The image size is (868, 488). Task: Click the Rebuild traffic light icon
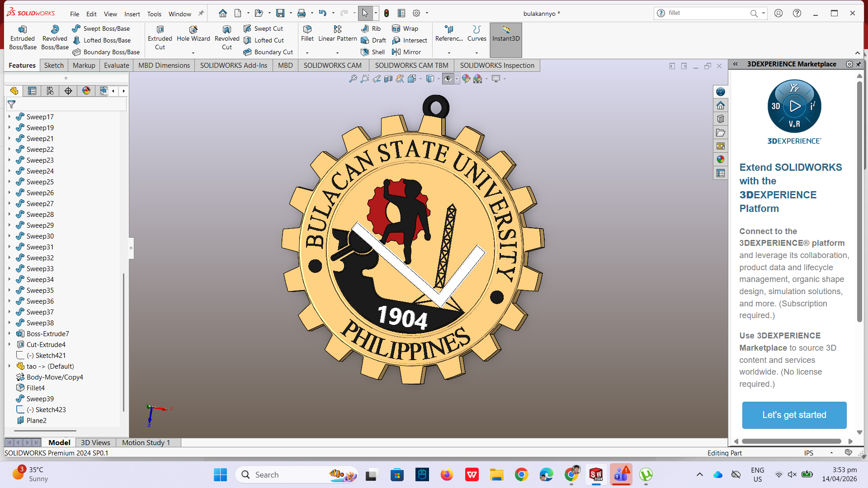pos(387,13)
